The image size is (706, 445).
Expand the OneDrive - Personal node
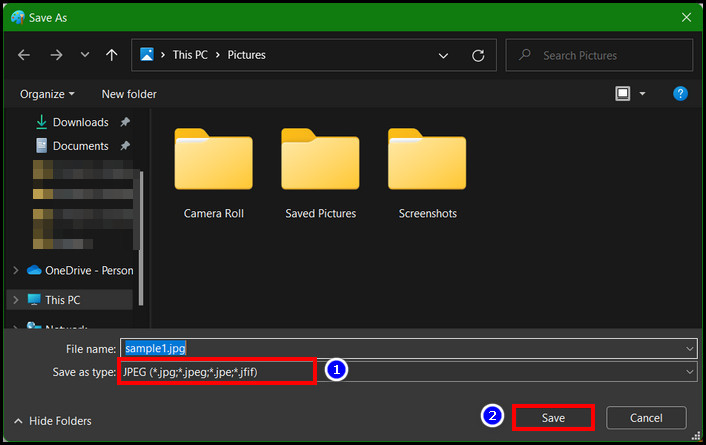click(x=16, y=270)
